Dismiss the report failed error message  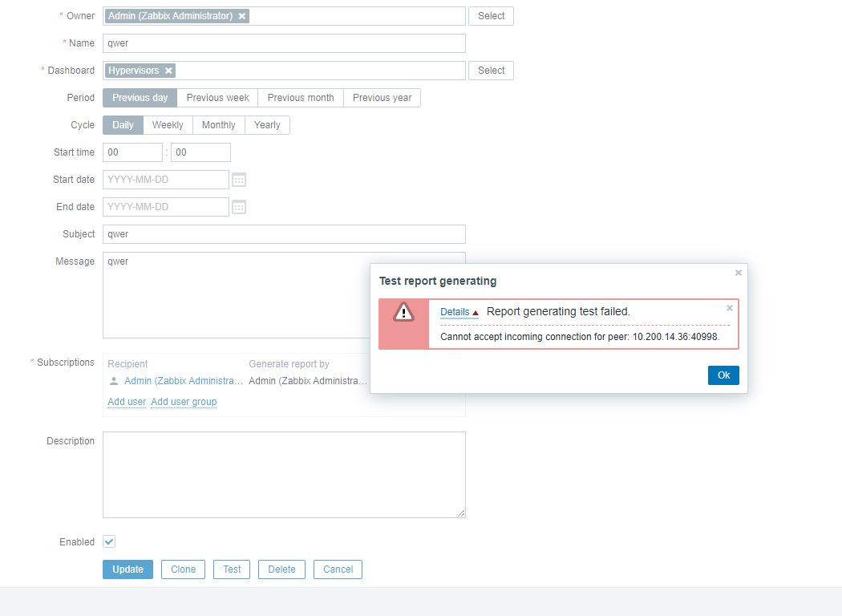coord(729,308)
